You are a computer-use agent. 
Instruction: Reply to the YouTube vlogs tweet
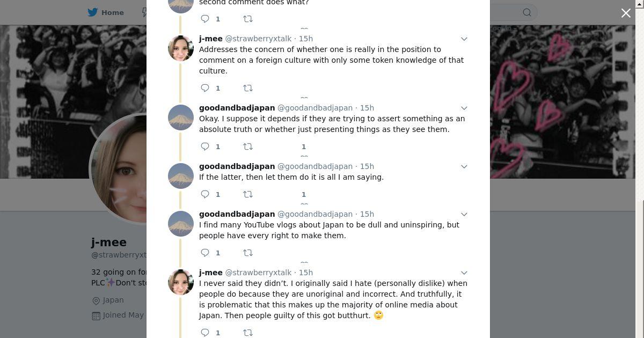[x=205, y=253]
